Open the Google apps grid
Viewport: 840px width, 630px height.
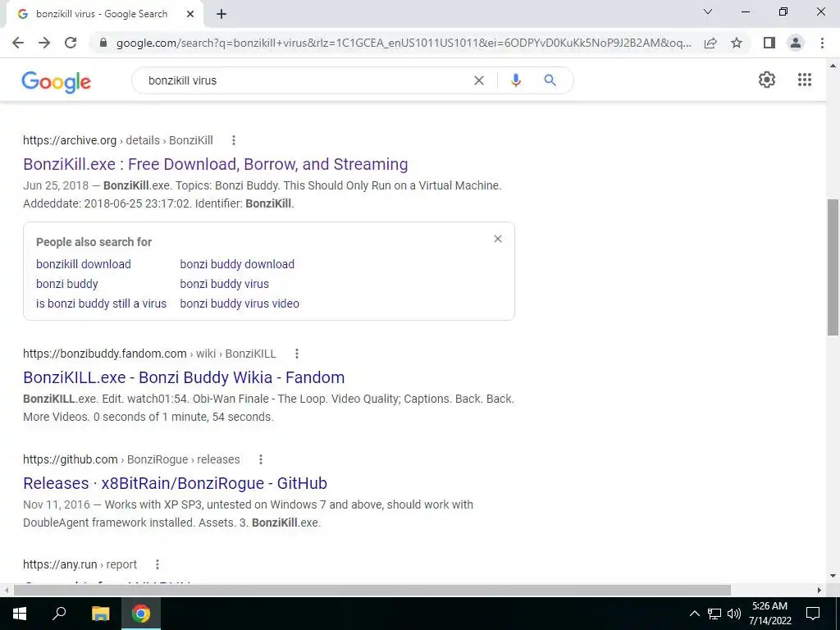805,80
